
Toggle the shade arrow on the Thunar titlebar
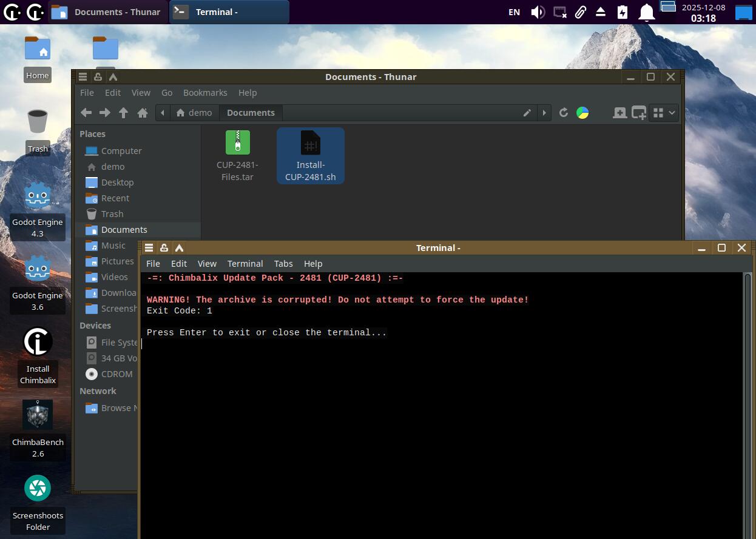[x=113, y=77]
